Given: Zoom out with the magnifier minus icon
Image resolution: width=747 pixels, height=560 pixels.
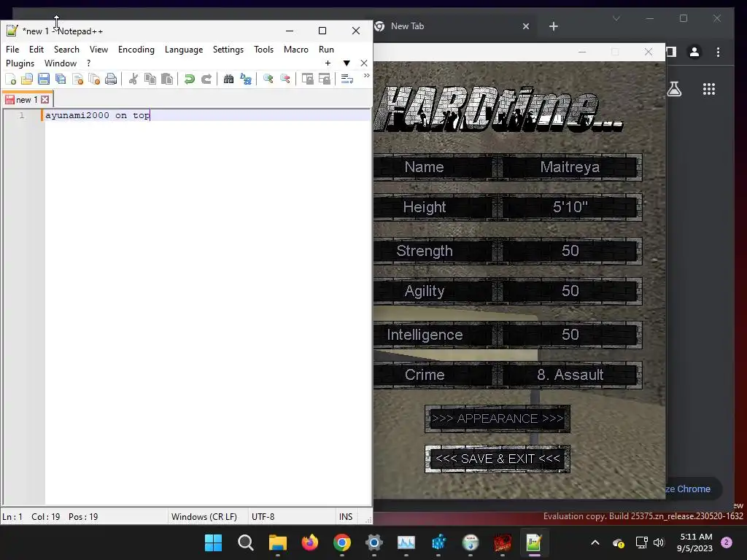Looking at the screenshot, I should [285, 79].
